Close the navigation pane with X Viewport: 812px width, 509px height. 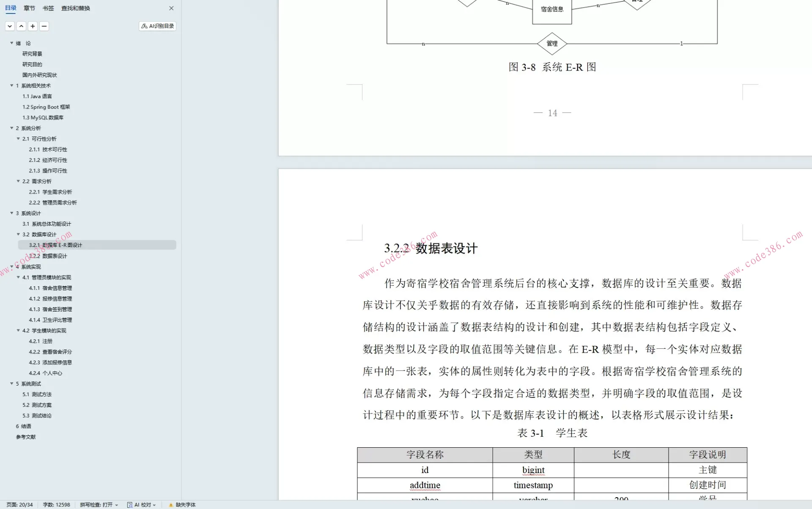coord(171,8)
